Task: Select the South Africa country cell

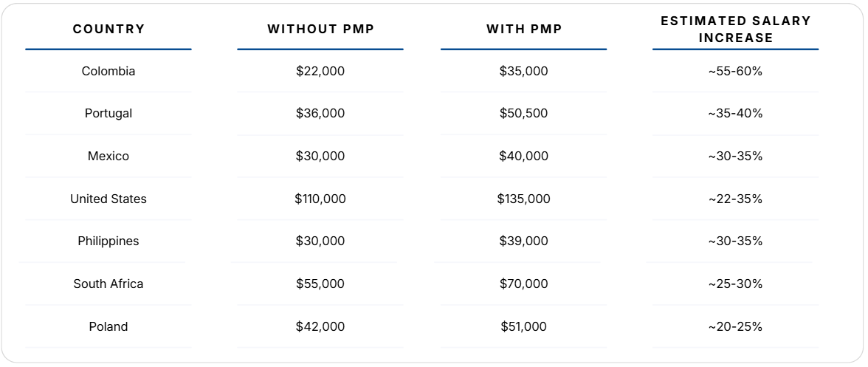Action: [108, 284]
